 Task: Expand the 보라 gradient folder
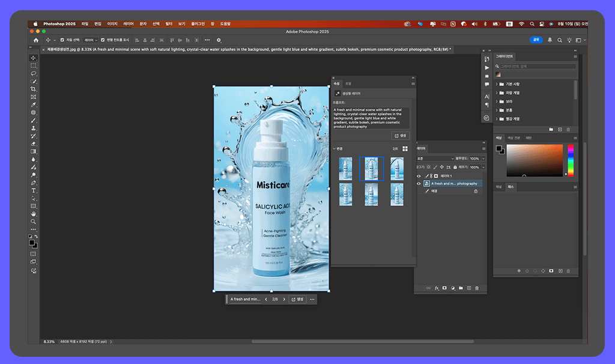pyautogui.click(x=497, y=102)
